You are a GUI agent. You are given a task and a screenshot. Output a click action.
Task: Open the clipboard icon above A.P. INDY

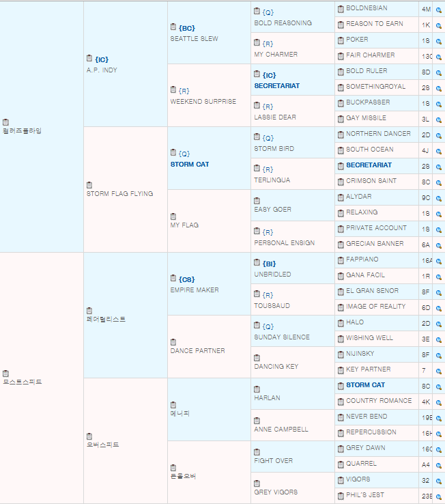(x=89, y=58)
